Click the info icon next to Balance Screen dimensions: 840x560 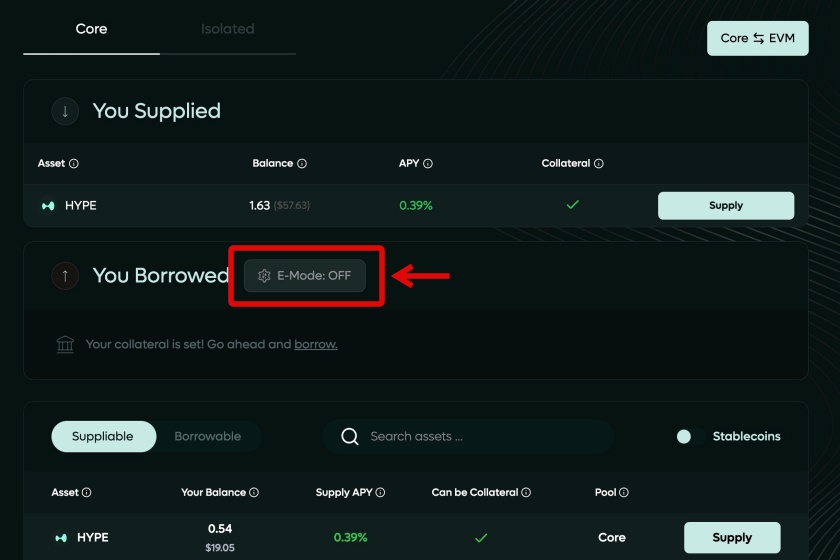(302, 163)
